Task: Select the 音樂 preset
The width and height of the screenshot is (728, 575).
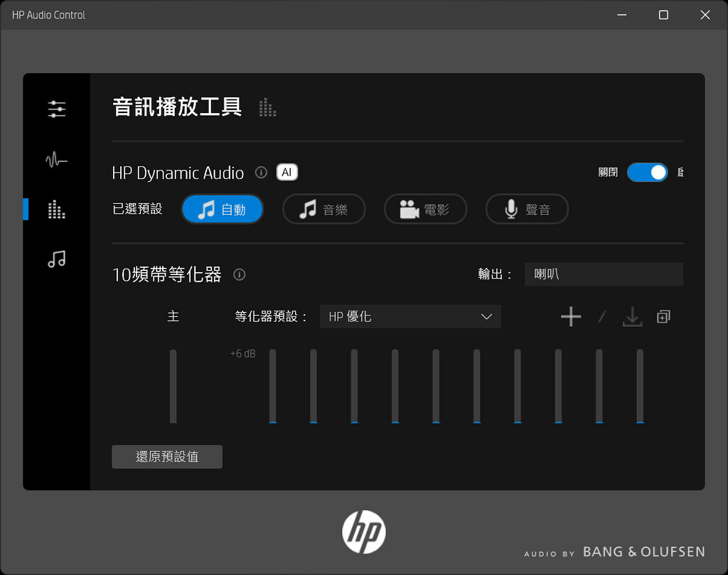Action: [324, 209]
